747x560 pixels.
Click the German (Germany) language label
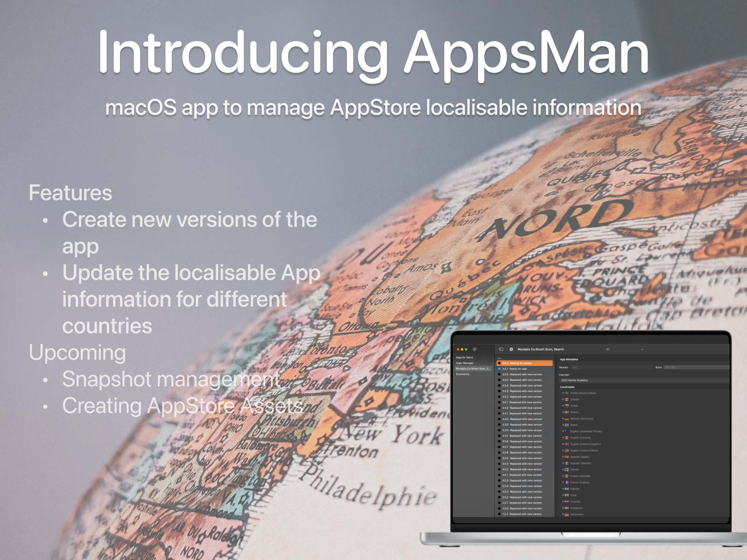(582, 419)
